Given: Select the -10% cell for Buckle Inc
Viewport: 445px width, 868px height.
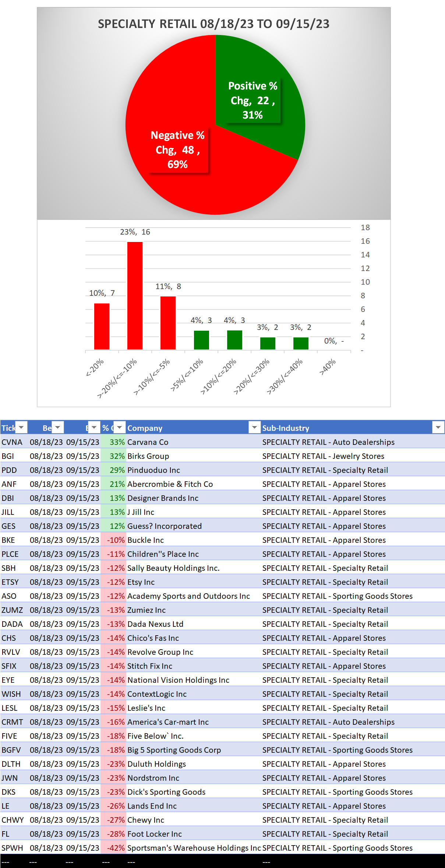Looking at the screenshot, I should pyautogui.click(x=113, y=540).
